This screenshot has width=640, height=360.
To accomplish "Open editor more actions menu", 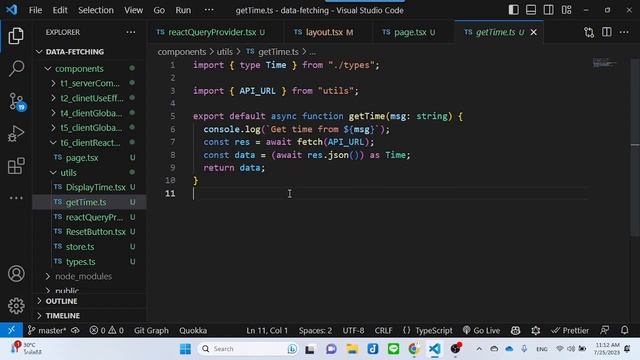I will 624,32.
